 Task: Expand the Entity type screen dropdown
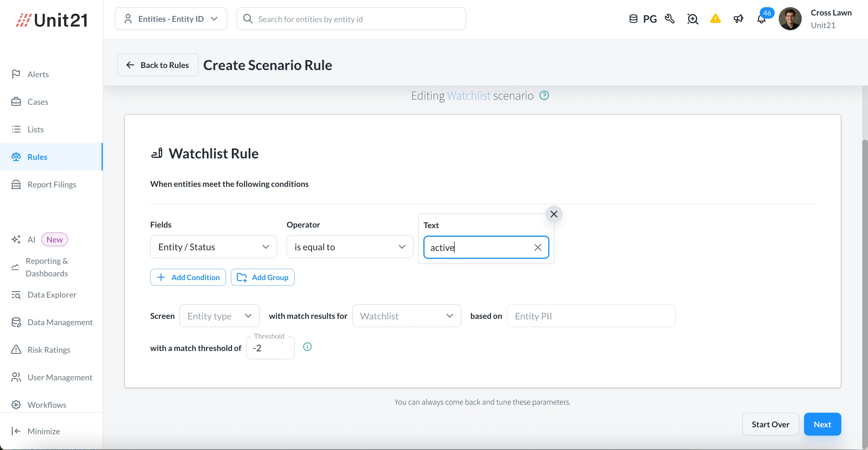pos(219,316)
